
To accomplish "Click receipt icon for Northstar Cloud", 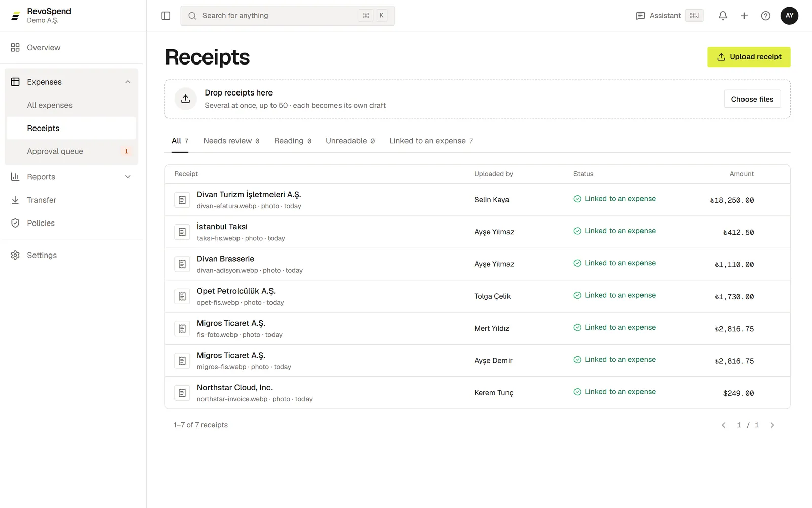I will pyautogui.click(x=182, y=393).
